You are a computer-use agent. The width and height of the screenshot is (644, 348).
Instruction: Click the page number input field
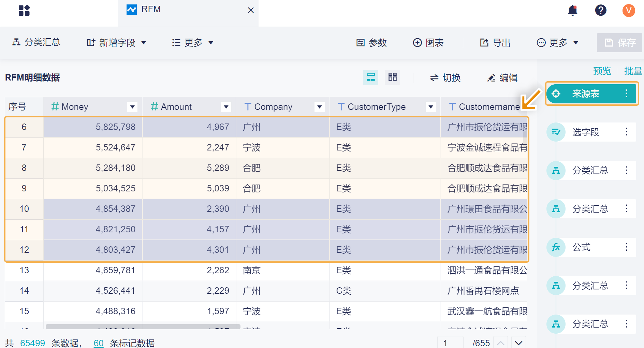(x=450, y=343)
